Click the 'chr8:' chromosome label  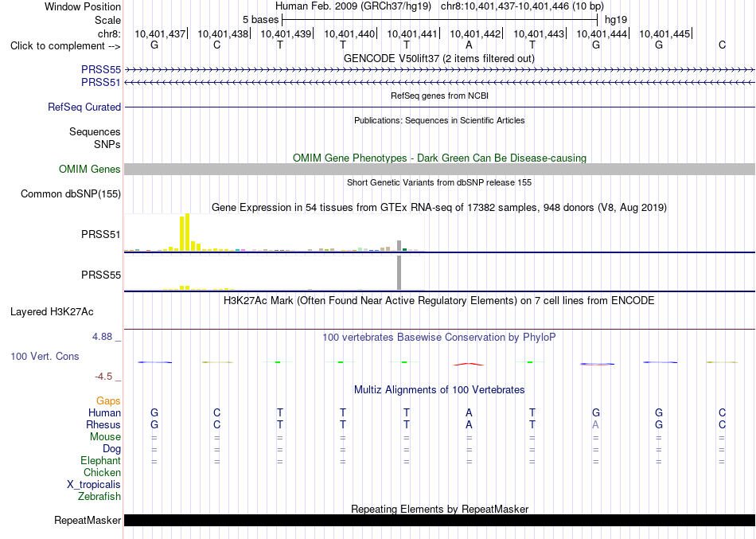click(x=109, y=33)
